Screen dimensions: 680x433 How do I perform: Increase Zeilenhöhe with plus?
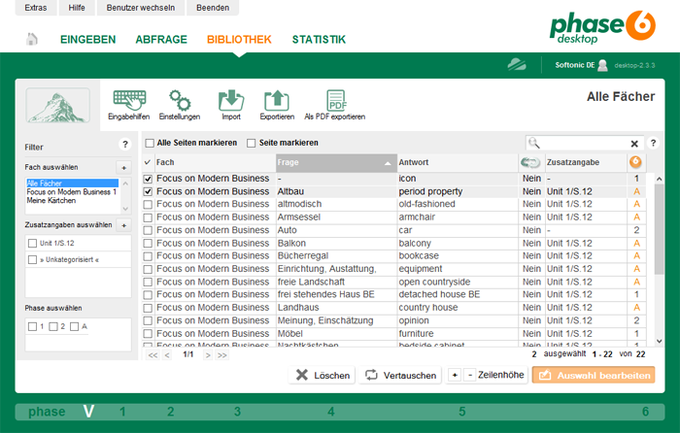(454, 375)
